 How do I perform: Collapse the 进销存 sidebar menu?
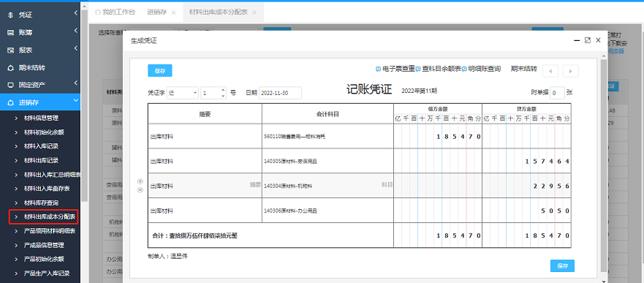(x=40, y=102)
